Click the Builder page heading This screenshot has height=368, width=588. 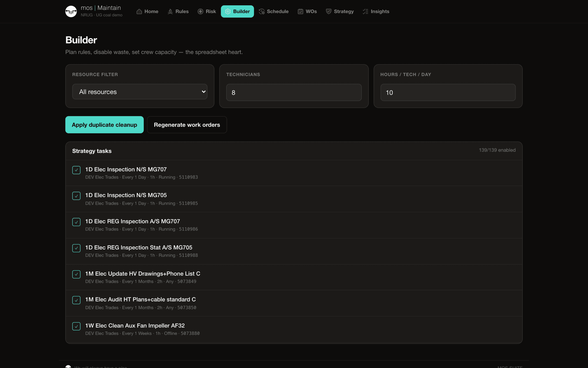pos(81,40)
